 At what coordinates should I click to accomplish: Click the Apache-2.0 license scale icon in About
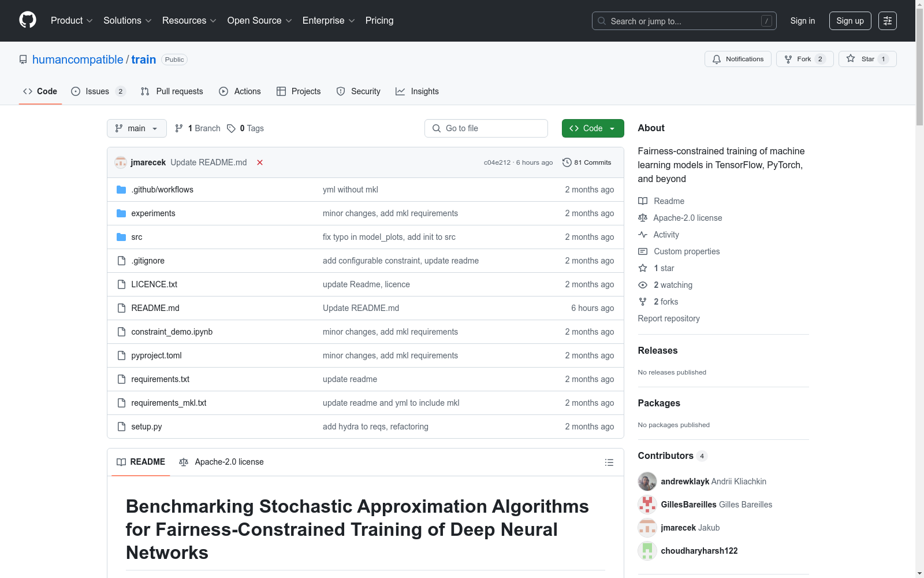pyautogui.click(x=643, y=218)
